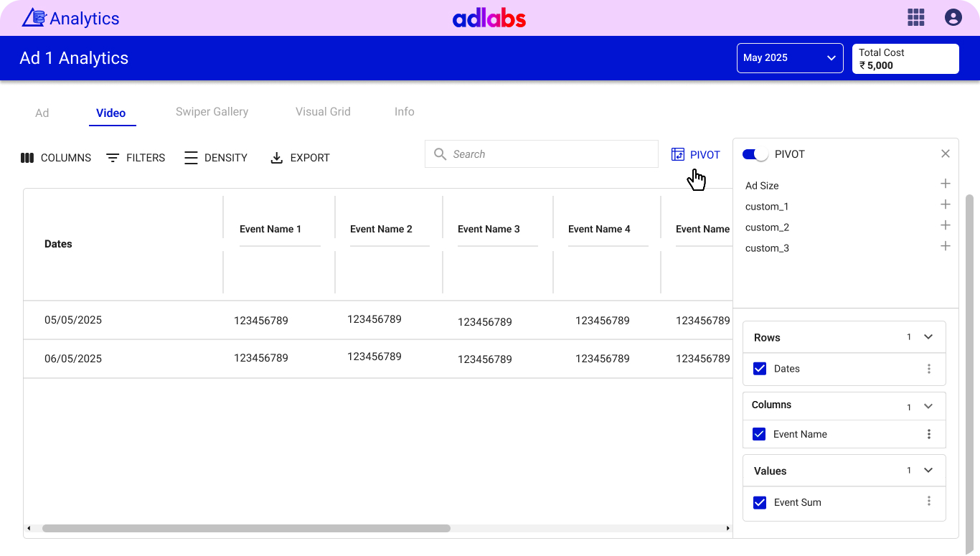The image size is (980, 556).
Task: Click the EXPORT button
Action: click(300, 158)
